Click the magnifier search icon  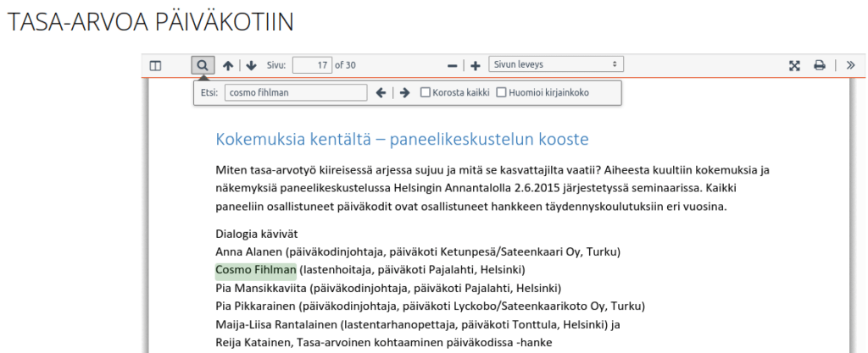203,65
